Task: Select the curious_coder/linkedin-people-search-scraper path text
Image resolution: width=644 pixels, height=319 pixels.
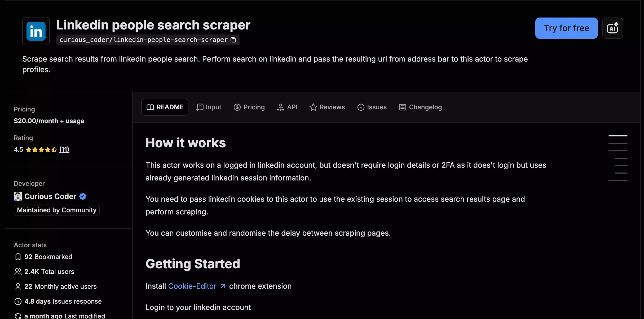Action: [x=143, y=40]
